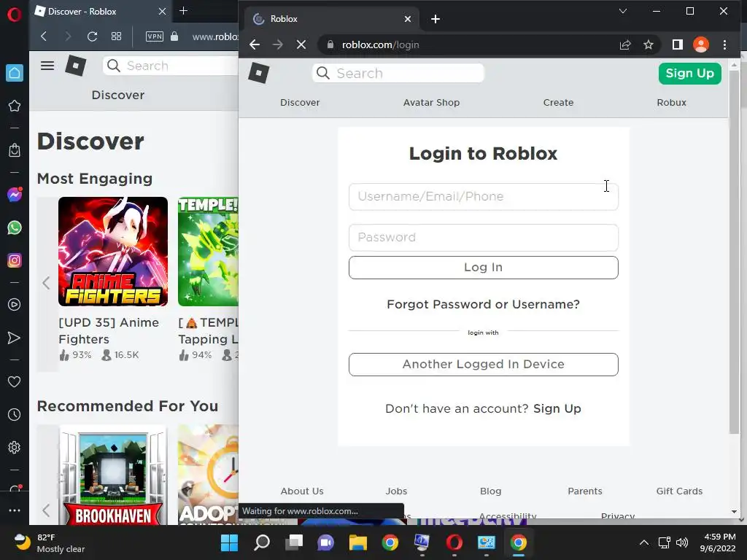Toggle Opera VPN badge
The image size is (747, 560).
(155, 36)
